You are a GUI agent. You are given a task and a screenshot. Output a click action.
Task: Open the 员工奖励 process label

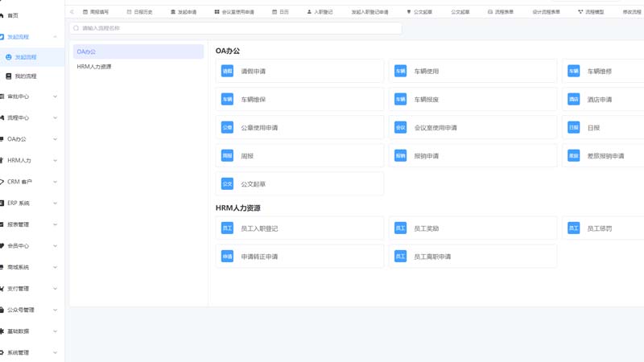click(427, 228)
